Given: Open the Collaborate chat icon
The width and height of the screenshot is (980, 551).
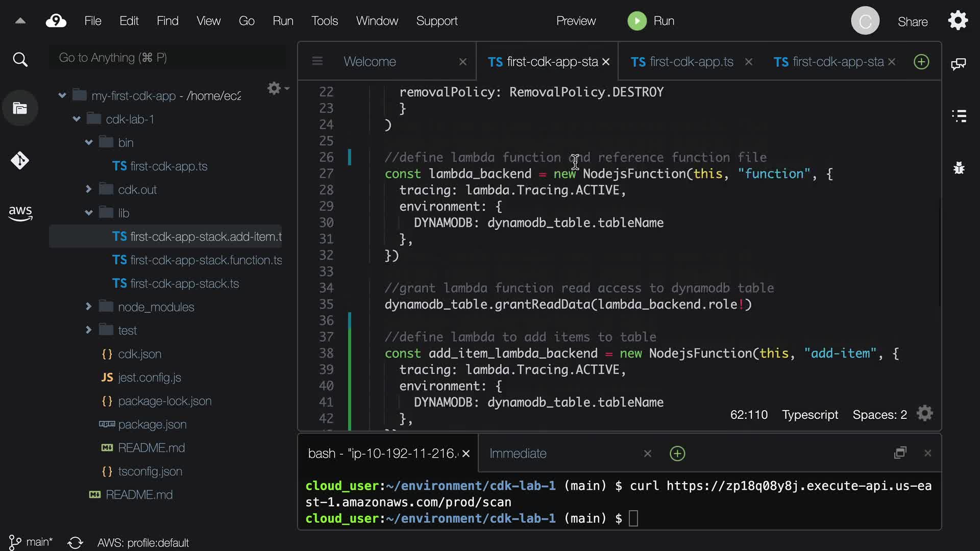Looking at the screenshot, I should (958, 64).
